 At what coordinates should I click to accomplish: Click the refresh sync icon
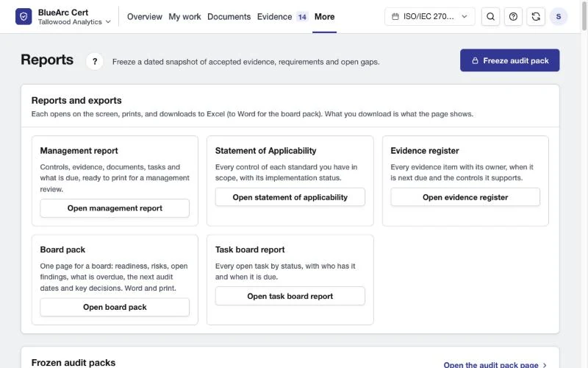[x=536, y=16]
